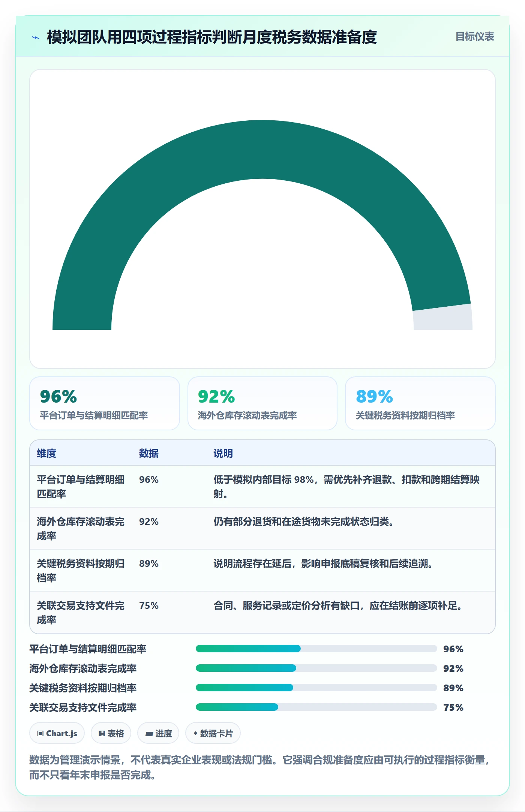525x812 pixels.
Task: Click the 目标仪表 label in header
Action: (x=474, y=37)
